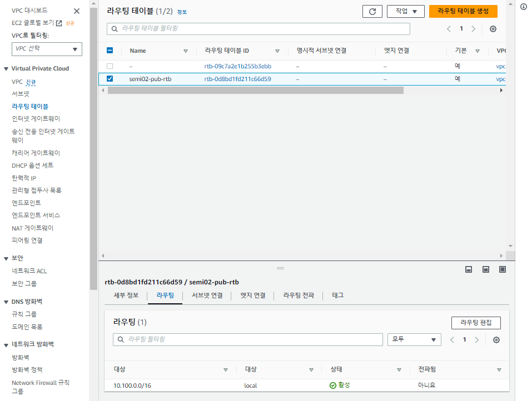Open routes panel preferences gear
The image size is (532, 401).
pos(496,340)
